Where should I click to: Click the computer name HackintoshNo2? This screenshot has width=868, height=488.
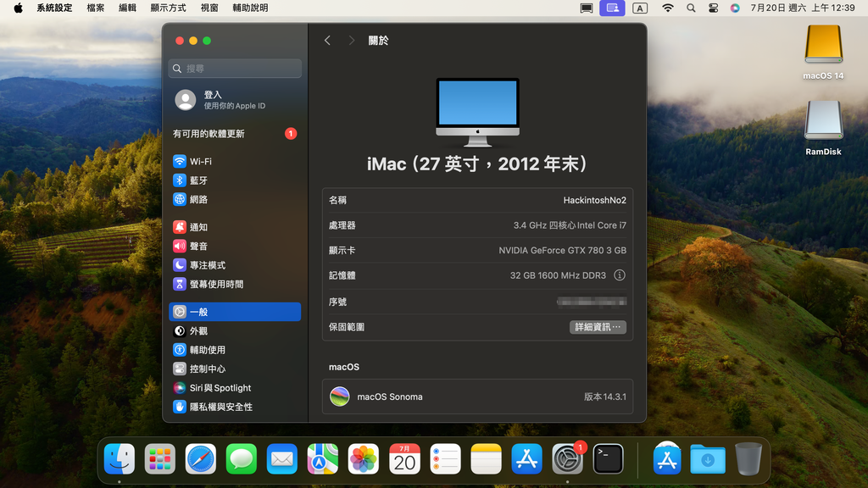point(594,200)
